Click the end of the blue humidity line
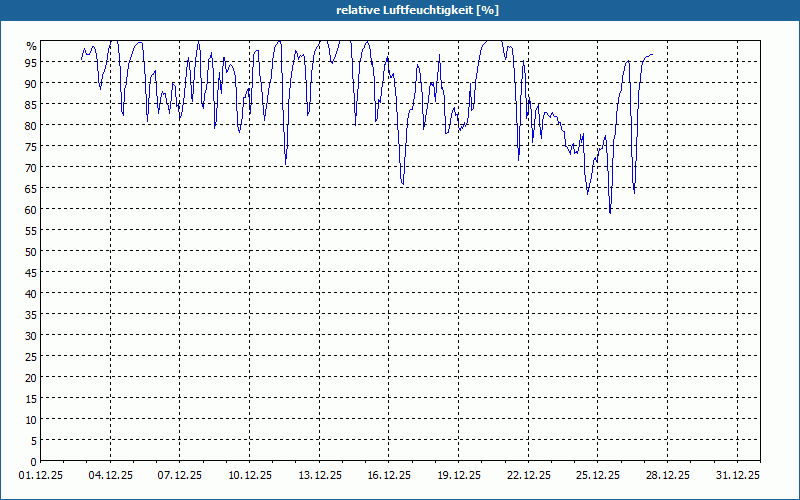This screenshot has height=500, width=800. pyautogui.click(x=652, y=55)
